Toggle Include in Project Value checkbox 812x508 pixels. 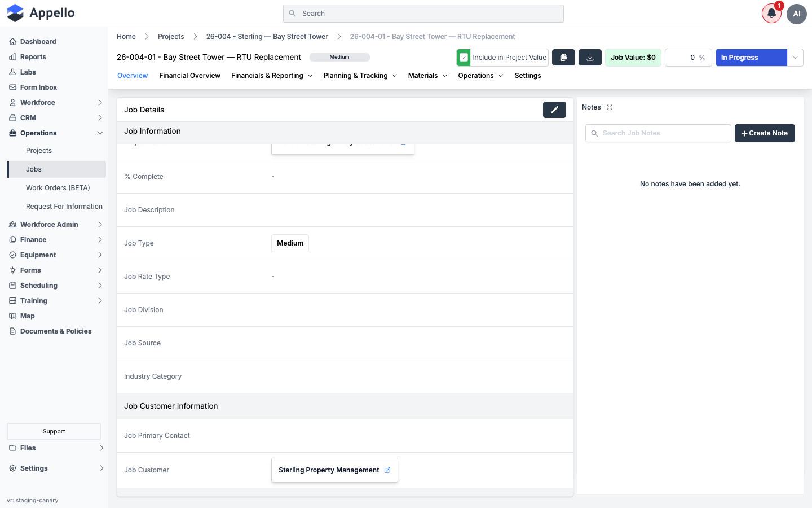[464, 58]
